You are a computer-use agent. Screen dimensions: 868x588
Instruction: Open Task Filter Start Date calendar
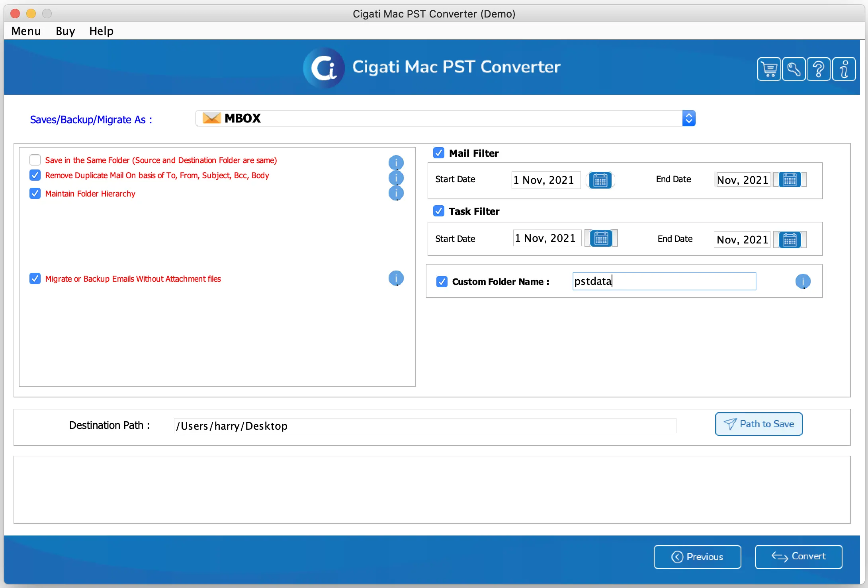pyautogui.click(x=601, y=238)
